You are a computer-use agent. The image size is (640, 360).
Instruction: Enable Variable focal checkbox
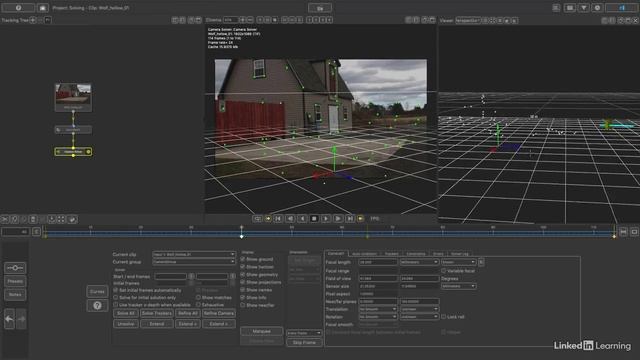443,271
